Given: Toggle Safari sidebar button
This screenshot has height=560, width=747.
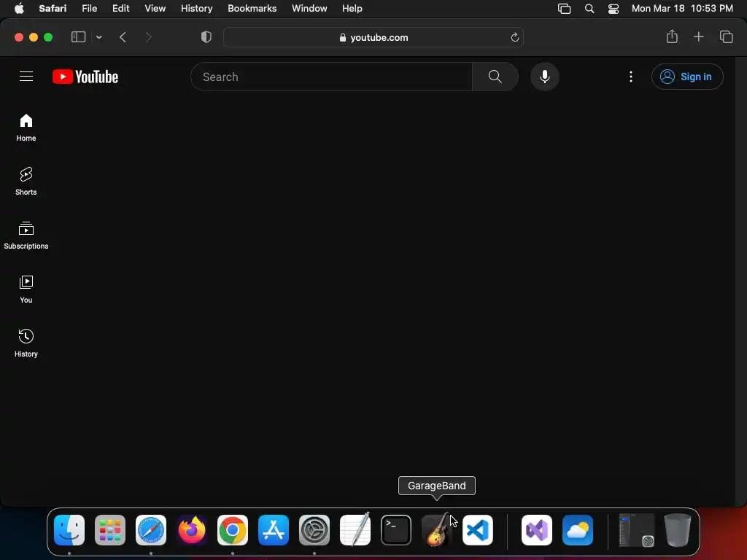Looking at the screenshot, I should tap(78, 37).
